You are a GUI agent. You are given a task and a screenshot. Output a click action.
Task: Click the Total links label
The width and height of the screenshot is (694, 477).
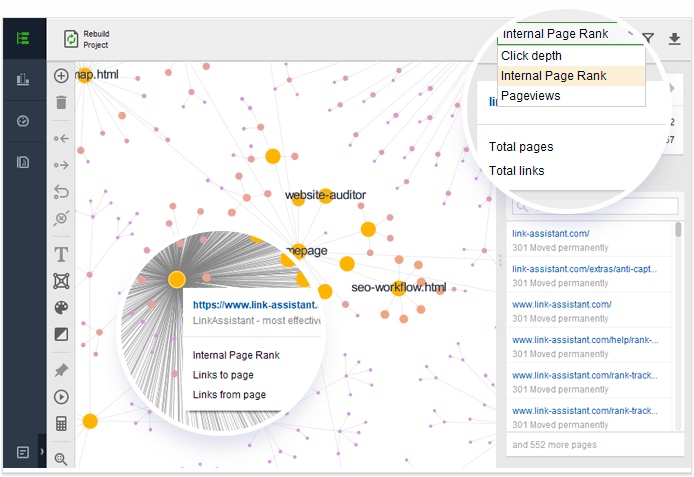click(x=517, y=171)
